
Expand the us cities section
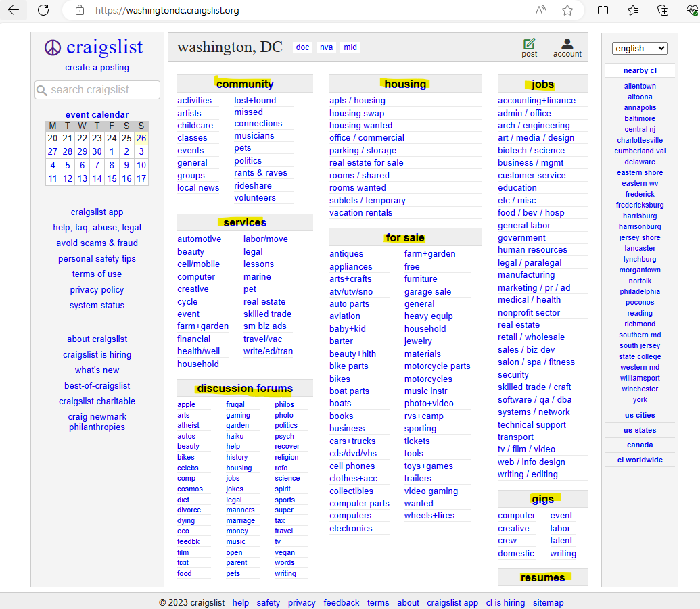click(x=640, y=415)
